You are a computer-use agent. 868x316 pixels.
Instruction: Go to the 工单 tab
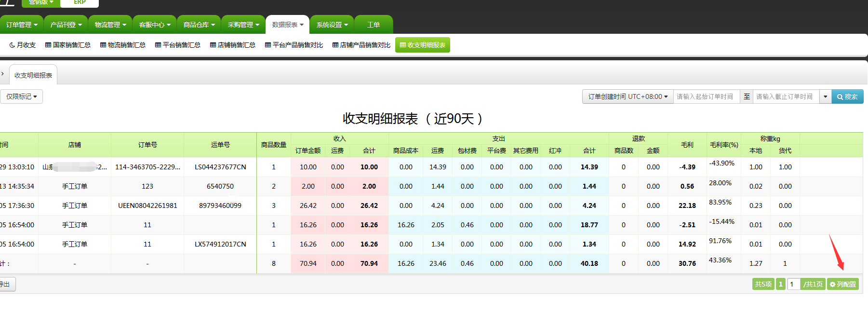(374, 25)
